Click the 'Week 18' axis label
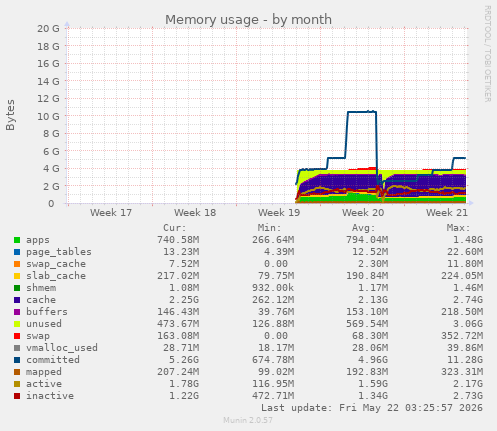 [195, 213]
